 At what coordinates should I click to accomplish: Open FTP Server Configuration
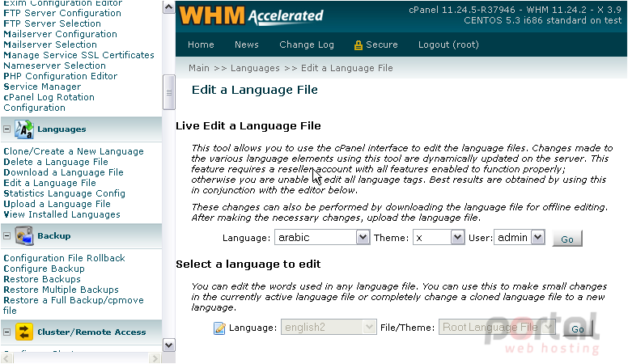click(x=62, y=13)
